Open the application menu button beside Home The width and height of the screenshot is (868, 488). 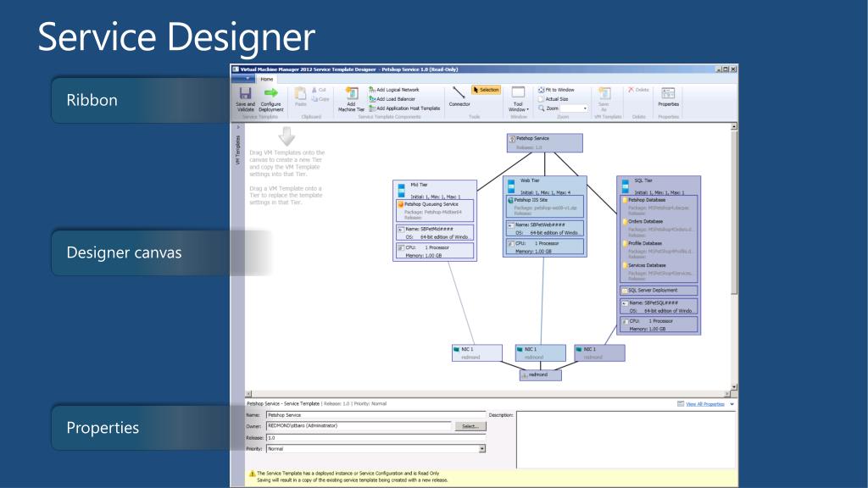[243, 79]
